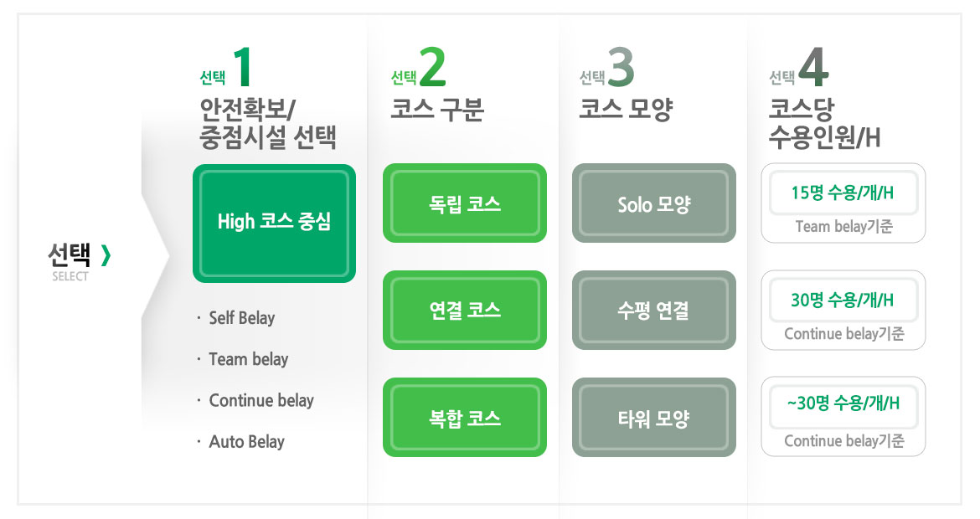Pick the 15명 수용/개/H capacity box

[843, 203]
